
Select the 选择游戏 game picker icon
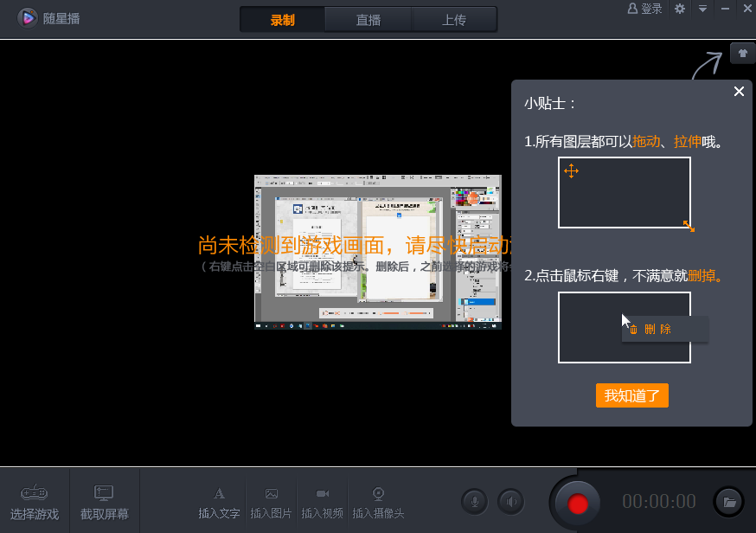[x=34, y=493]
